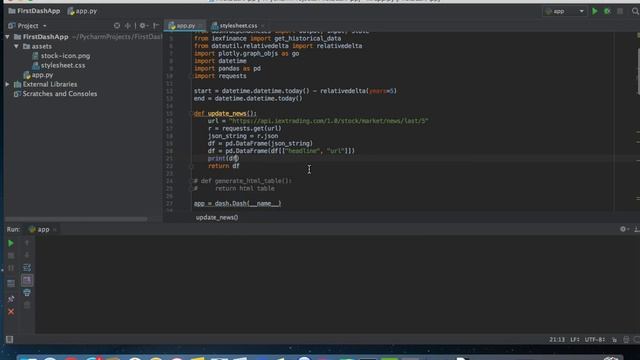Click FirstDashApp breadcrumb in navigation bar
This screenshot has height=360, width=640.
34,11
